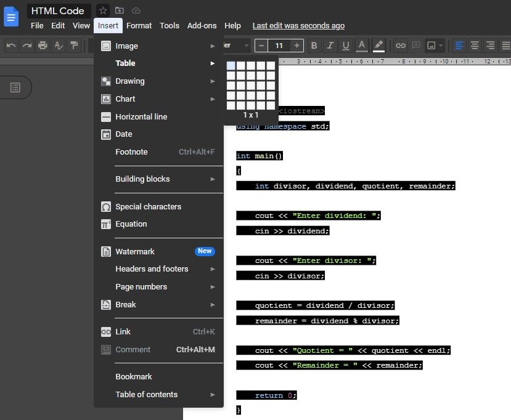
Task: Open the Format menu
Action: pyautogui.click(x=139, y=25)
